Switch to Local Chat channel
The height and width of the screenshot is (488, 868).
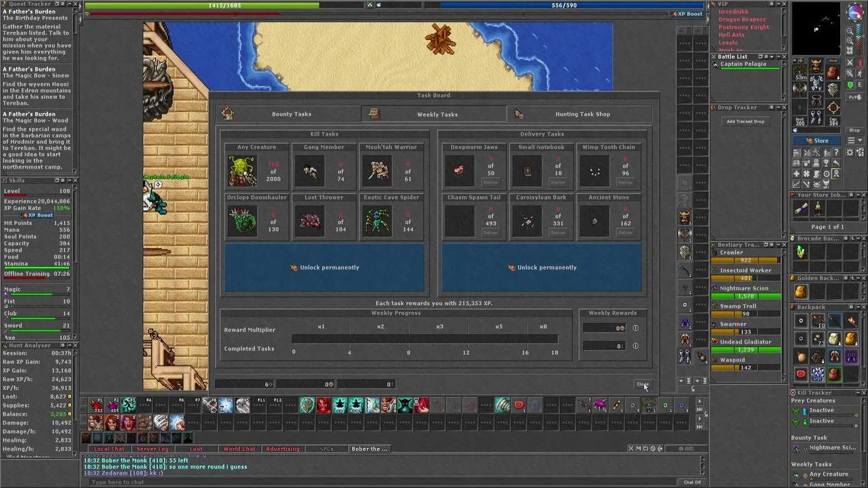[x=109, y=449]
